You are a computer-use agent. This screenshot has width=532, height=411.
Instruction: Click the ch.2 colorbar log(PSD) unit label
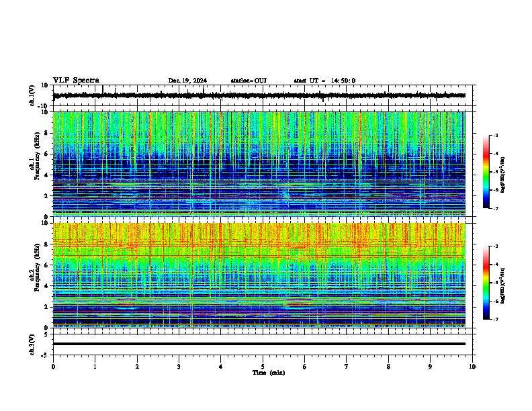(x=503, y=286)
